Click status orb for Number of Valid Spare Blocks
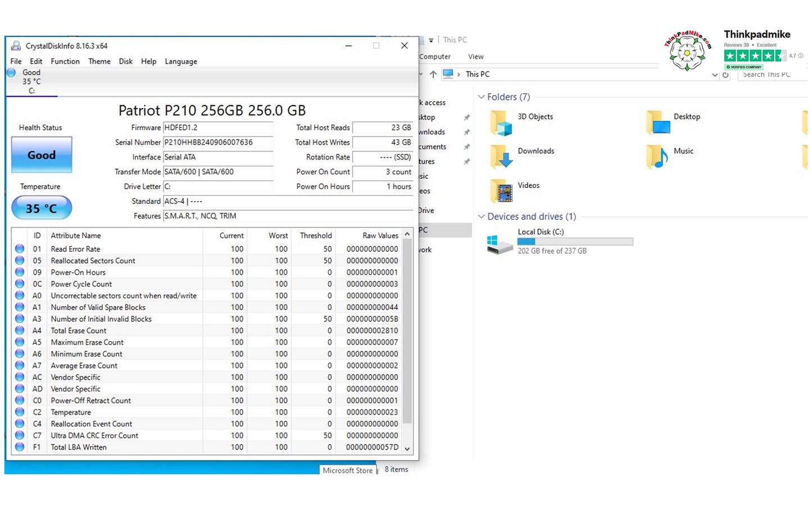812x510 pixels. [20, 307]
